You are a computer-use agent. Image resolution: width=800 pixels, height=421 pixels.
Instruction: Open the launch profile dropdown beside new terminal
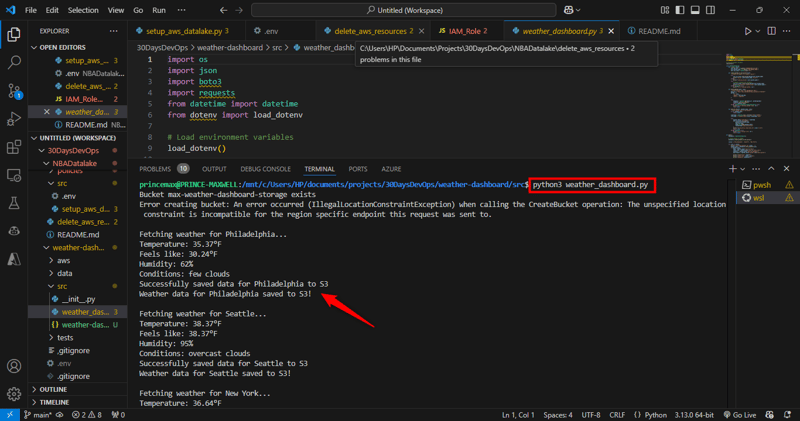(743, 169)
